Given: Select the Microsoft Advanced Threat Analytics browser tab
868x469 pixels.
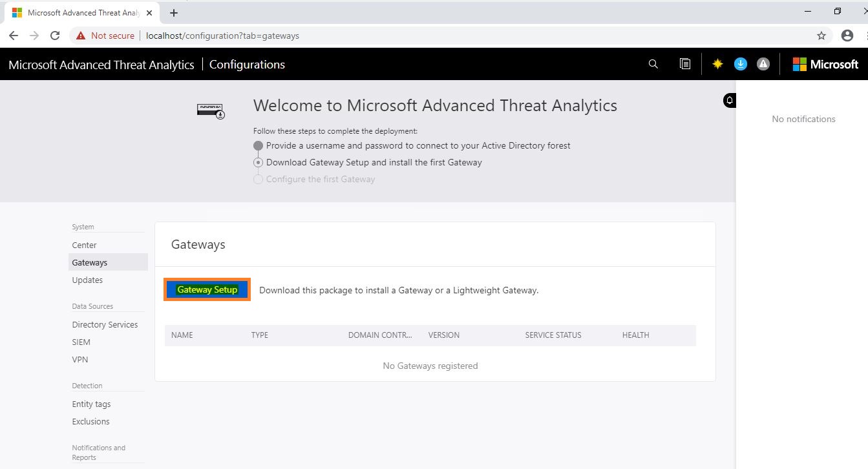Looking at the screenshot, I should (x=82, y=13).
